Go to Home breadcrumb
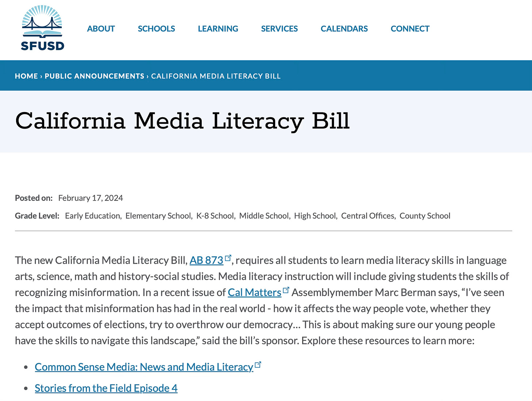The height and width of the screenshot is (401, 532). [26, 76]
